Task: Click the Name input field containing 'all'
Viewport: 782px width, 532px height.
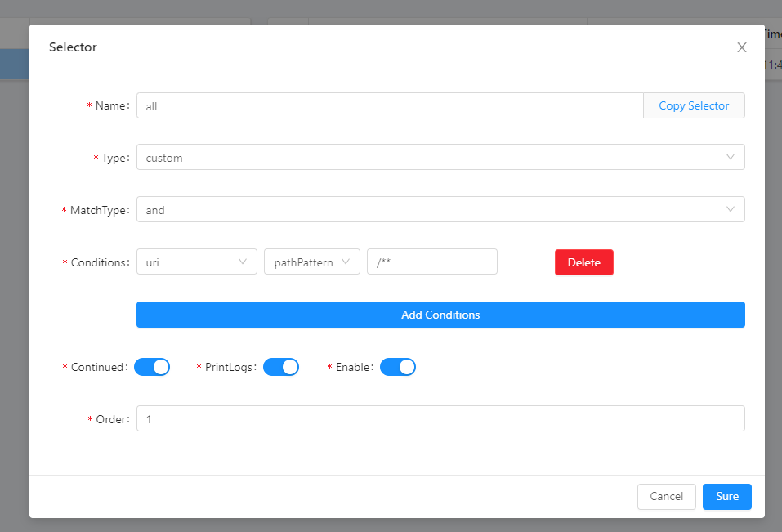Action: (390, 105)
